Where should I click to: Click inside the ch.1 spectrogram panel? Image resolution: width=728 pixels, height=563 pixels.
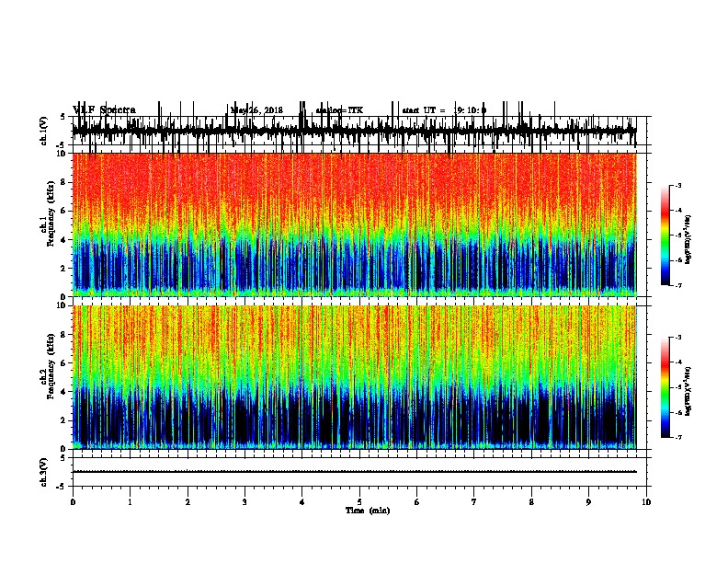(354, 224)
